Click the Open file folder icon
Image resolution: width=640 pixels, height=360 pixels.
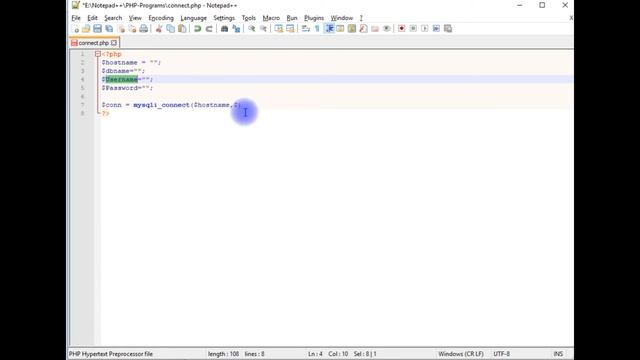point(86,29)
